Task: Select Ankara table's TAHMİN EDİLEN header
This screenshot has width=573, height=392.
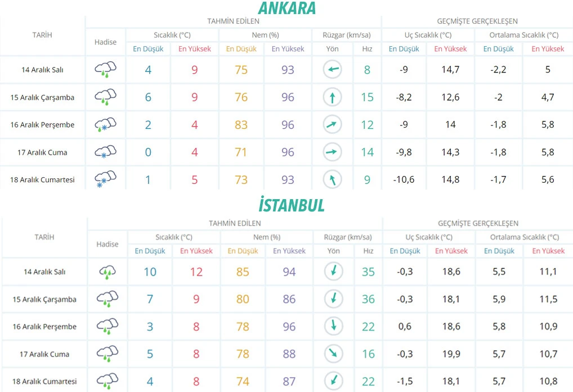Action: tap(233, 21)
